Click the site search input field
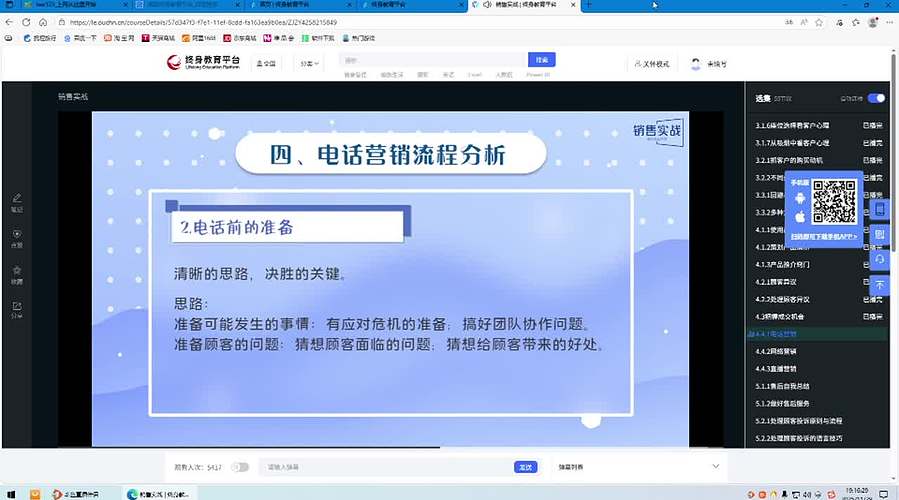This screenshot has width=899, height=500. [433, 60]
